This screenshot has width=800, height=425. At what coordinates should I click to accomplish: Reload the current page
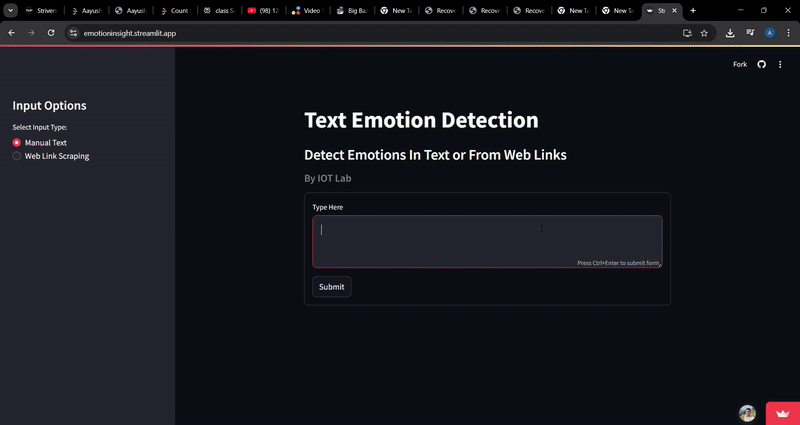(x=51, y=33)
